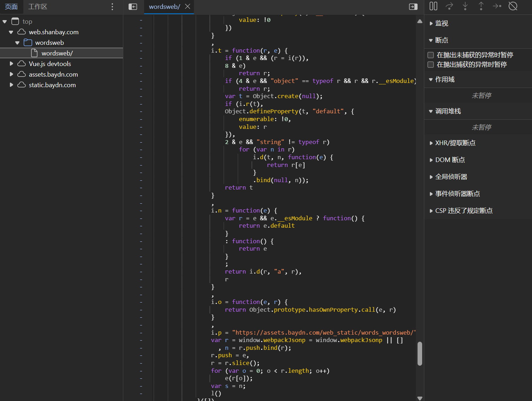Expand the XHR/提取断点 section
The image size is (532, 401).
point(455,143)
